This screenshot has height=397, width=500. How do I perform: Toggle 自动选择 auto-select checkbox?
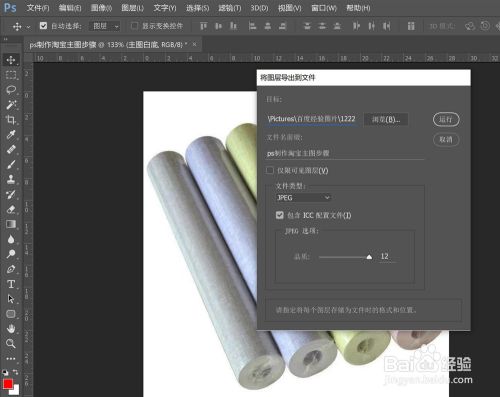pos(43,26)
